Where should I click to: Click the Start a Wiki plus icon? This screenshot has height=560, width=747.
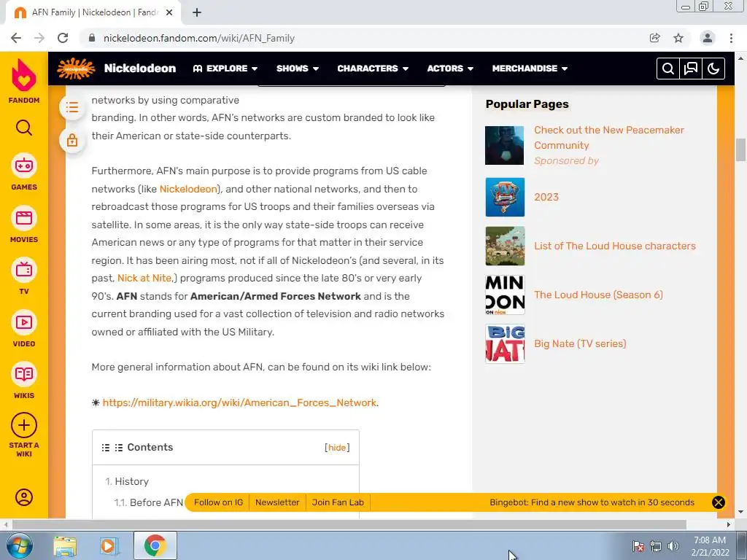(x=24, y=425)
